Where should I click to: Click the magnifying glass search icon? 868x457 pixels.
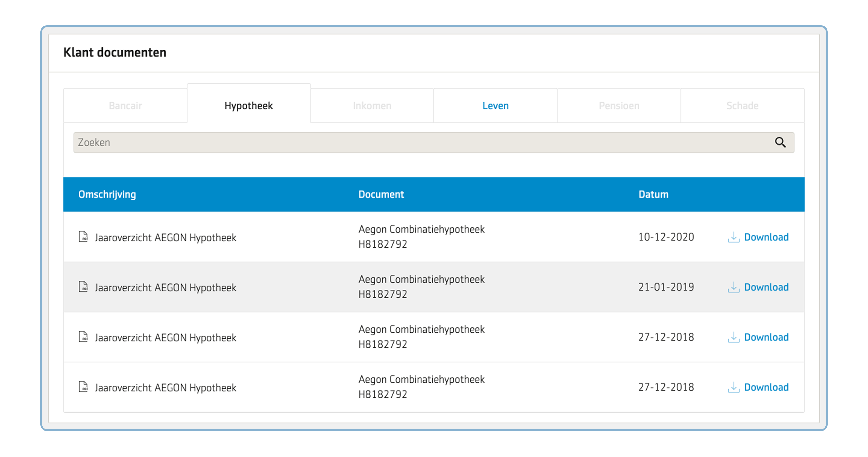coord(780,142)
